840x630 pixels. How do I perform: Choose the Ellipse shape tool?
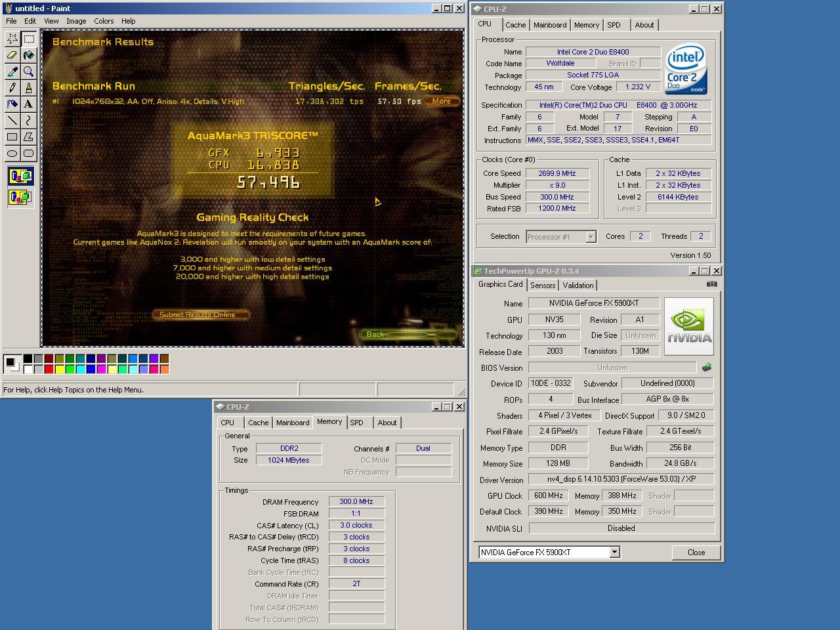click(12, 153)
